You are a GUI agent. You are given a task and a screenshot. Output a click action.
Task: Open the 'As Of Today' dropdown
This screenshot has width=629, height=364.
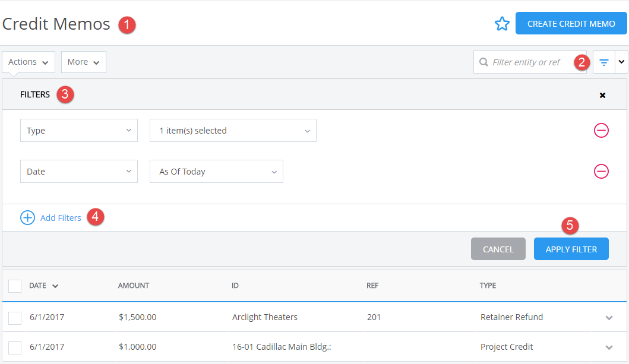point(217,171)
